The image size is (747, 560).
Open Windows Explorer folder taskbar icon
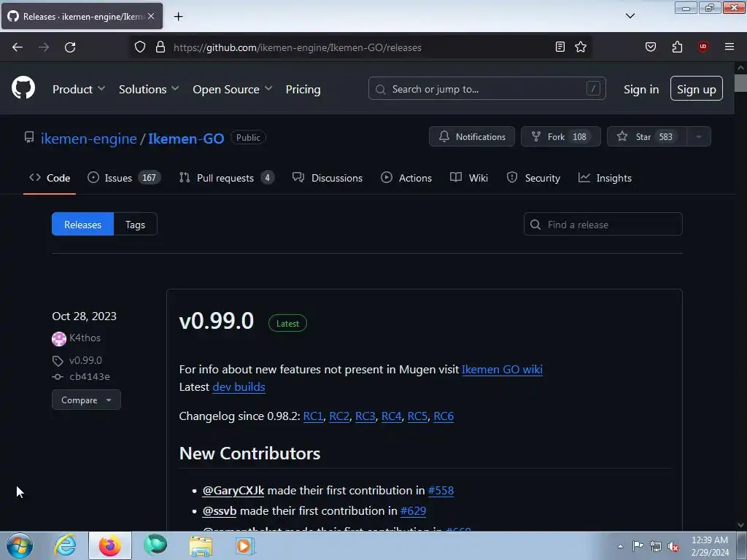click(x=201, y=546)
